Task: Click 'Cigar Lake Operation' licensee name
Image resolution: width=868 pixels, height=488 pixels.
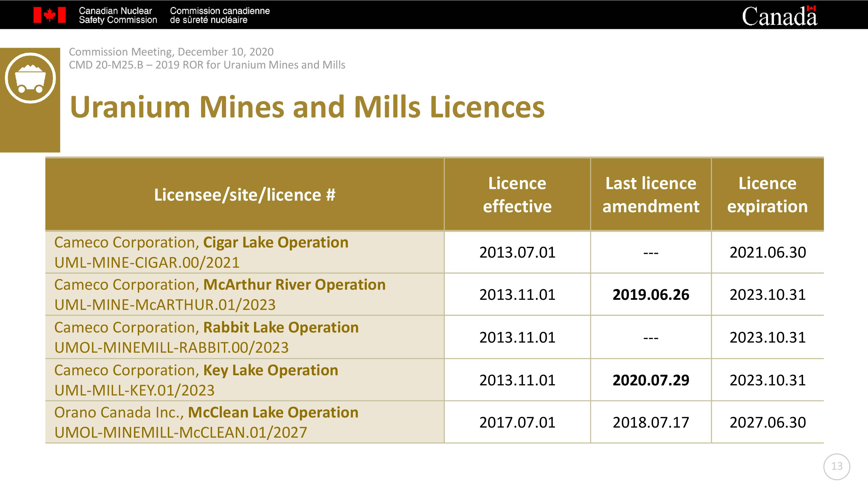Action: click(276, 243)
